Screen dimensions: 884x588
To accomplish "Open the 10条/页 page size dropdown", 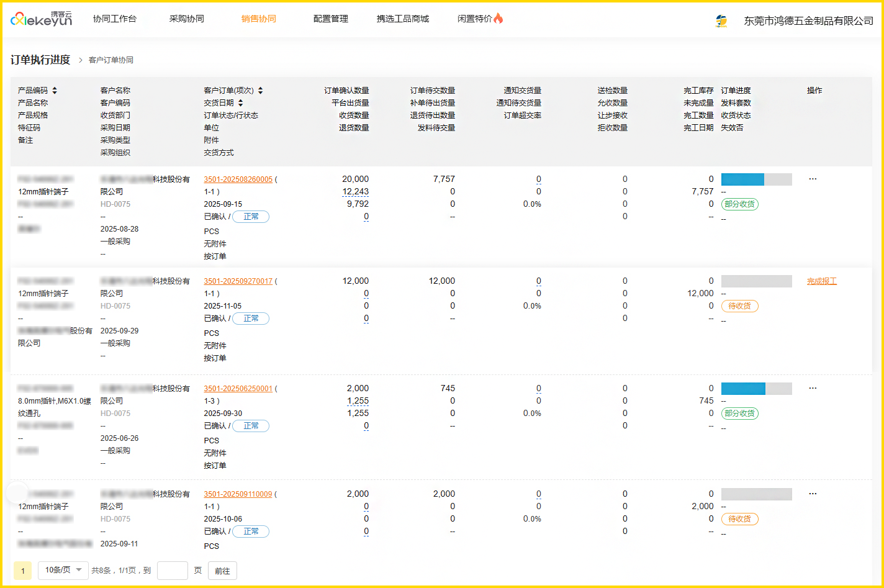I will 63,570.
